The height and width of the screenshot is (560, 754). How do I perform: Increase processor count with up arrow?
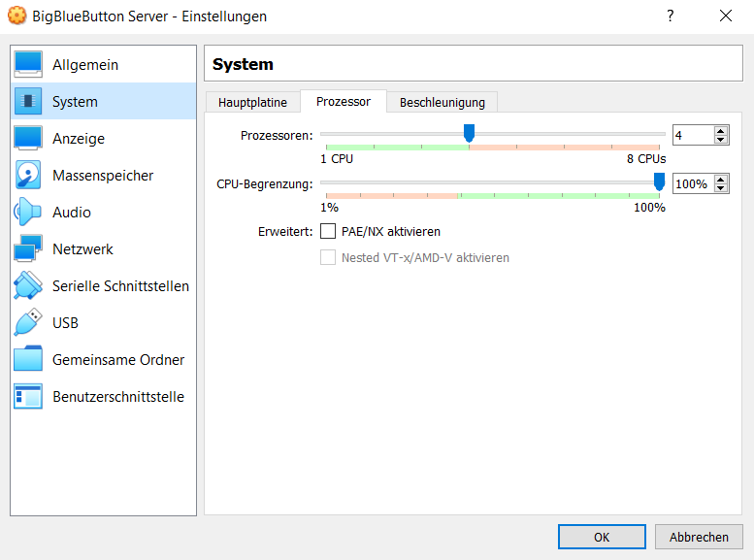[x=720, y=131]
